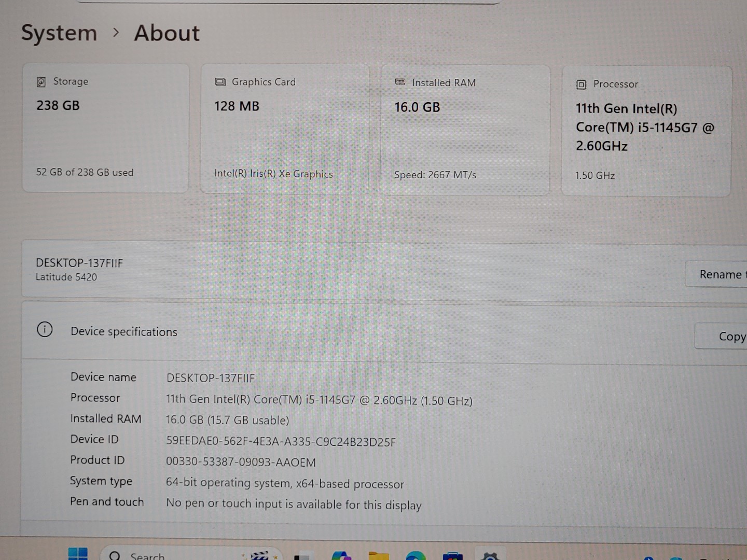Collapse the Device specifications section
This screenshot has width=747, height=560.
coord(124,331)
